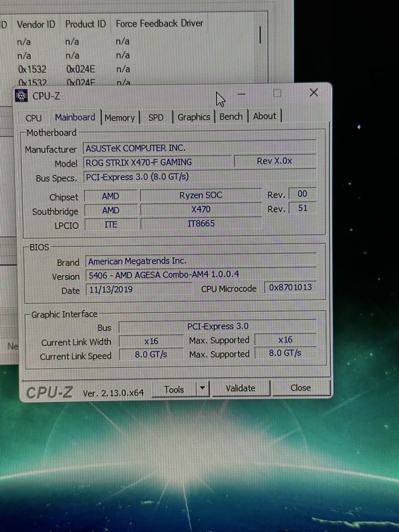Expand the Tools dropdown arrow
399x532 pixels.
point(203,388)
